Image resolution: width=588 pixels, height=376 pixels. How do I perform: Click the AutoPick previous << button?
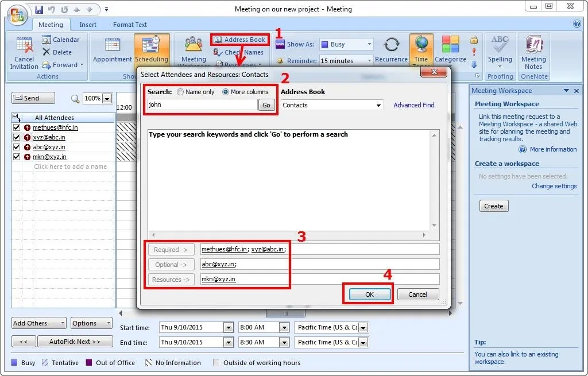tap(24, 342)
